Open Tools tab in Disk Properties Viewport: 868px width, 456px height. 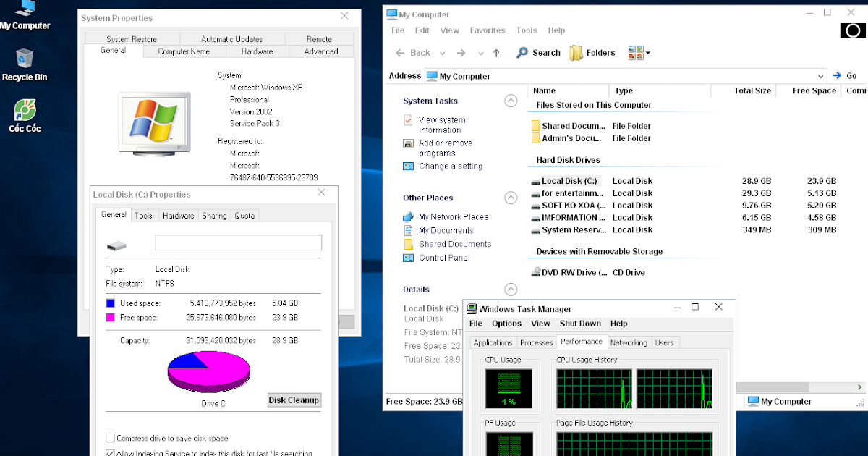point(144,216)
